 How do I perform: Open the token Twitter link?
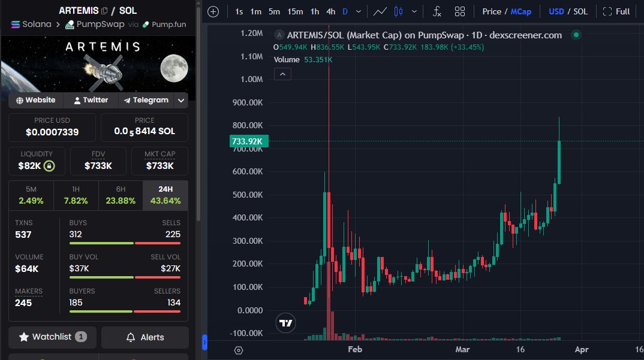coord(91,100)
